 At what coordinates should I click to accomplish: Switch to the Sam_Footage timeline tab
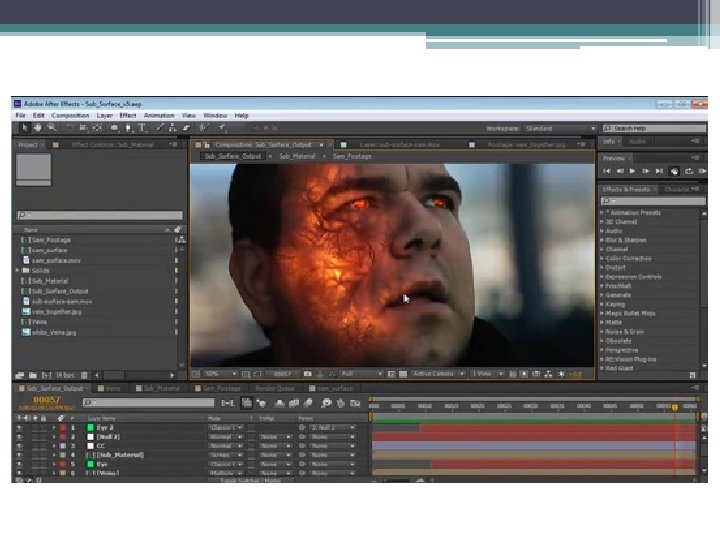click(x=218, y=388)
